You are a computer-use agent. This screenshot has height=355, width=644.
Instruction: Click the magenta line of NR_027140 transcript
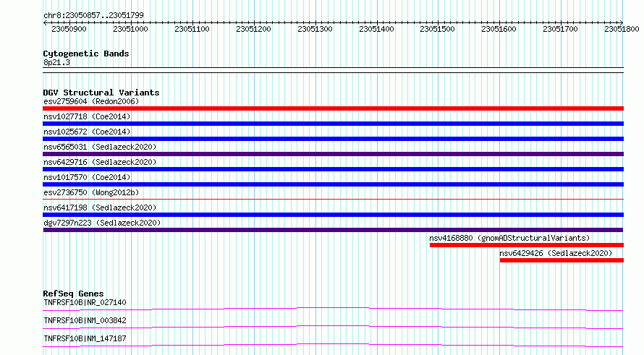[x=333, y=309]
